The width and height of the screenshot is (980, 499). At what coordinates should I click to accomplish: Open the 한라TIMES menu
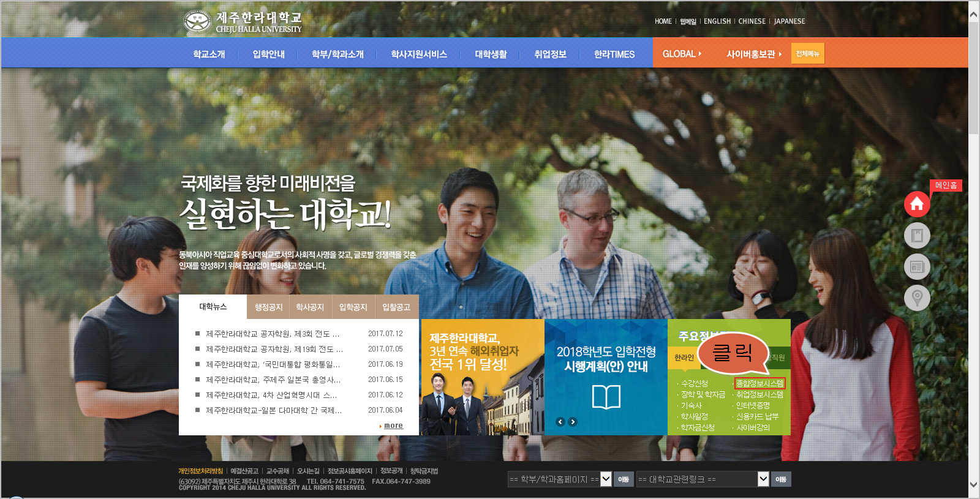614,54
